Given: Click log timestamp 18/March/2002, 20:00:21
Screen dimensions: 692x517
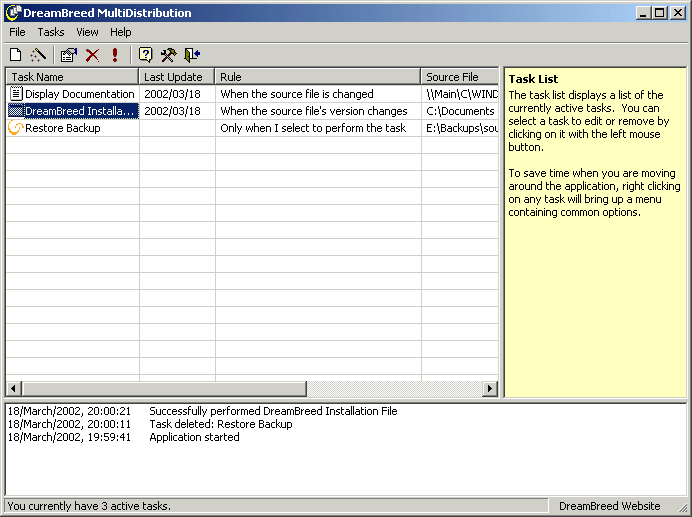Looking at the screenshot, I should click(69, 411).
